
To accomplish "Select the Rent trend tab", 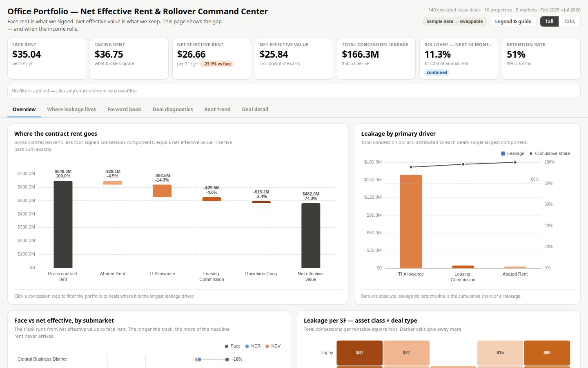I will [x=217, y=110].
